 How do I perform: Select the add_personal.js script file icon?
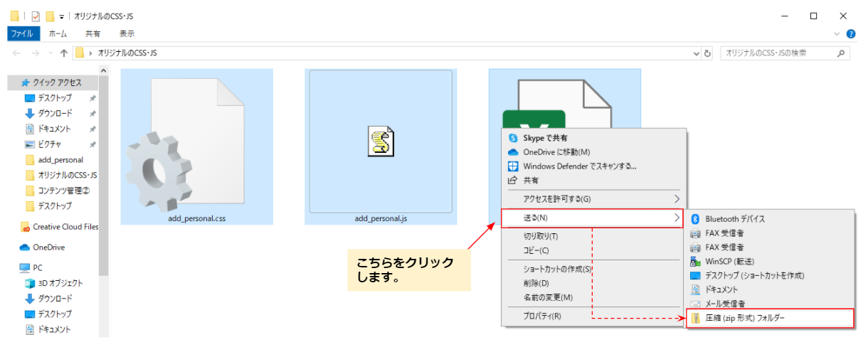click(x=381, y=142)
